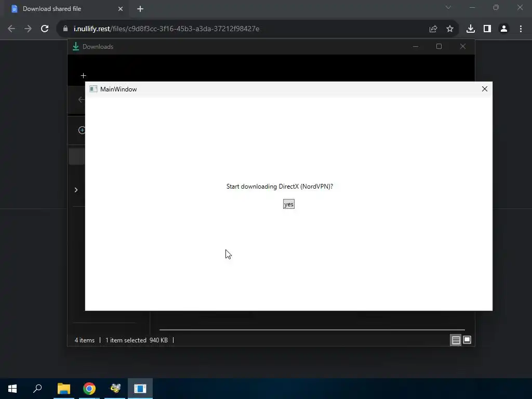The image size is (532, 399).
Task: Click the yes button in MainWindow
Action: [289, 204]
